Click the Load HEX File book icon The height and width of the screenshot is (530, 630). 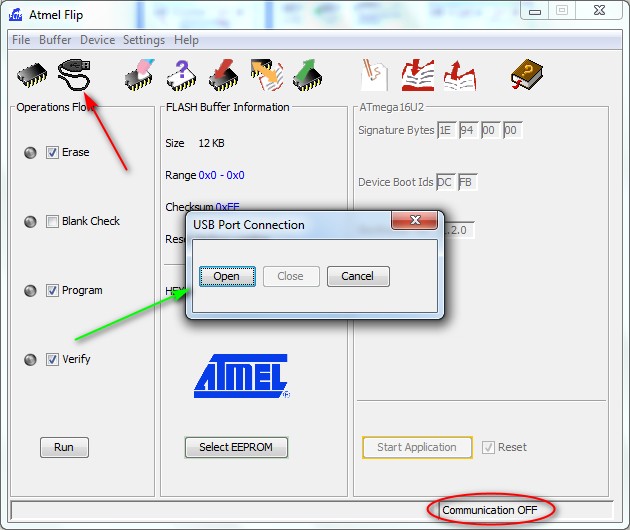418,75
